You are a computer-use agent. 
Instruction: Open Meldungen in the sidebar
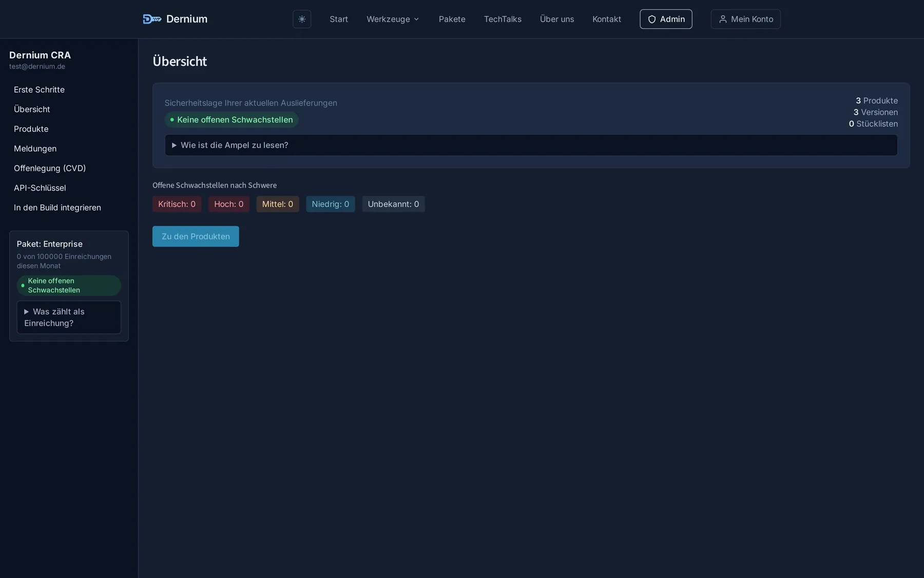click(35, 148)
